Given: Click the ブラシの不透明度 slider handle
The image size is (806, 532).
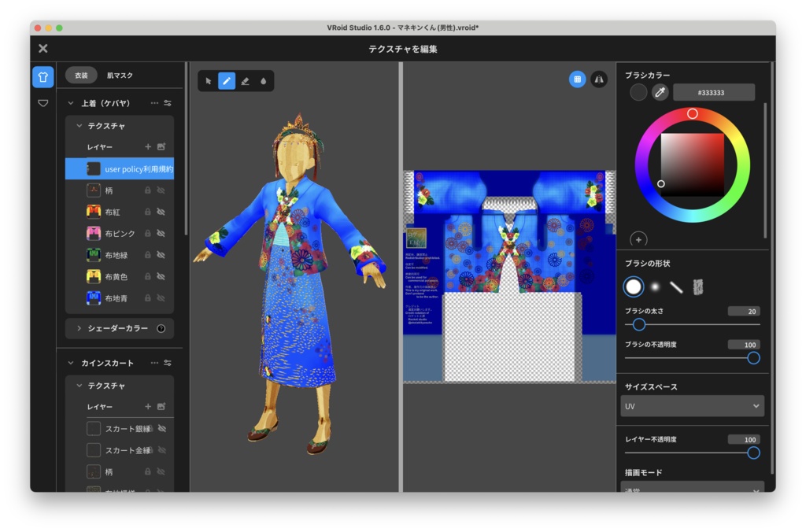Looking at the screenshot, I should pyautogui.click(x=753, y=358).
